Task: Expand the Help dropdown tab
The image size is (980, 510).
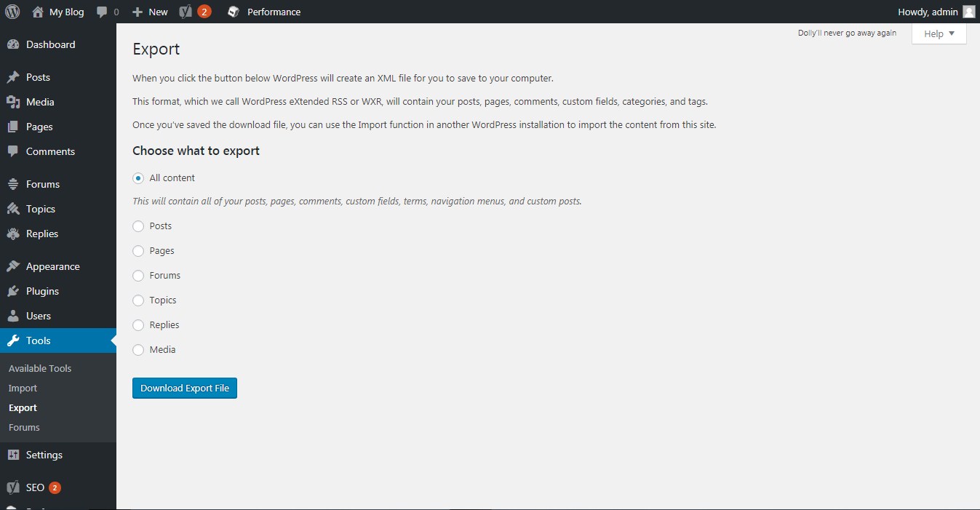Action: (x=939, y=33)
